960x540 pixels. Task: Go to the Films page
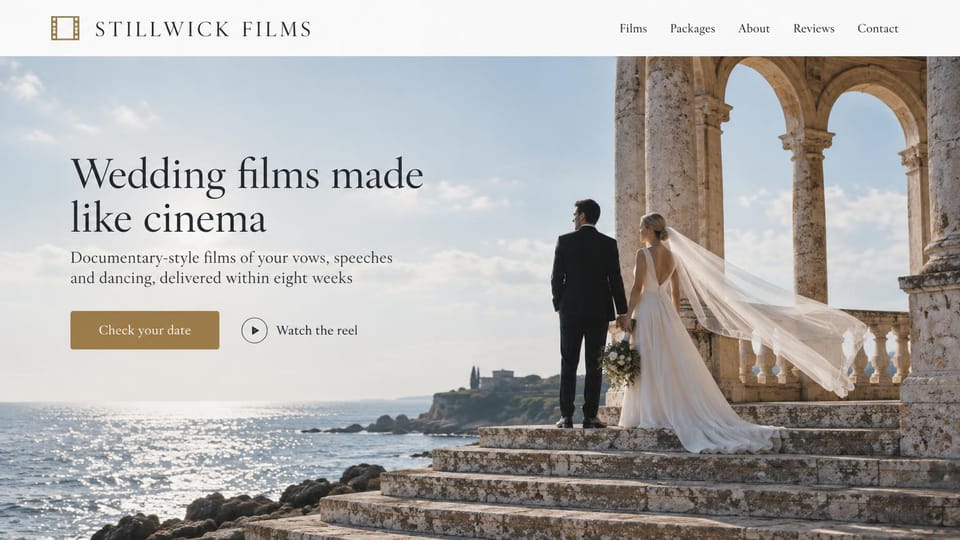click(x=633, y=28)
